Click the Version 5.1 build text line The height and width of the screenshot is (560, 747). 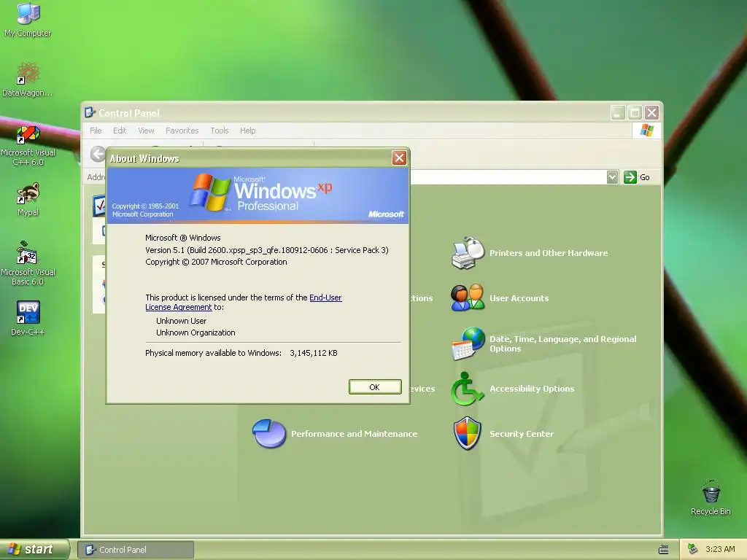tap(267, 250)
